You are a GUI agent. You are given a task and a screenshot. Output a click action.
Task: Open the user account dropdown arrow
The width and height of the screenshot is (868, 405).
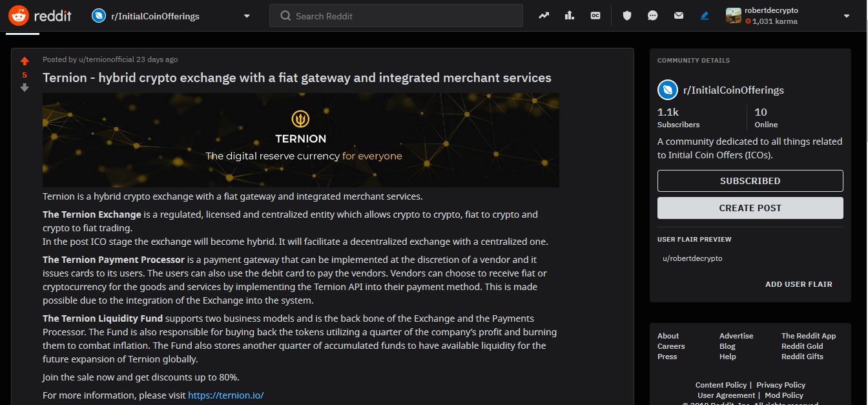coord(847,16)
